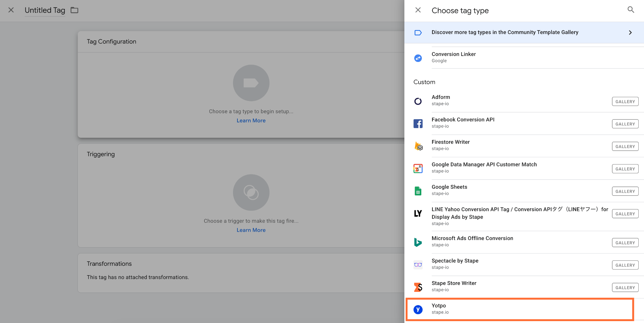Click the Transformations card
This screenshot has width=644, height=323.
pyautogui.click(x=241, y=273)
